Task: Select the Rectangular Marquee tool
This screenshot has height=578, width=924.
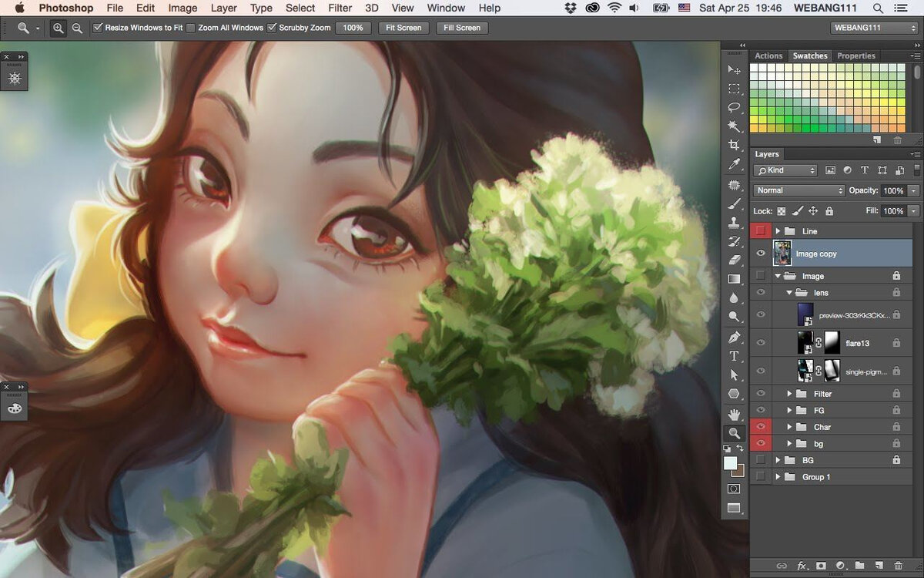Action: pos(734,89)
